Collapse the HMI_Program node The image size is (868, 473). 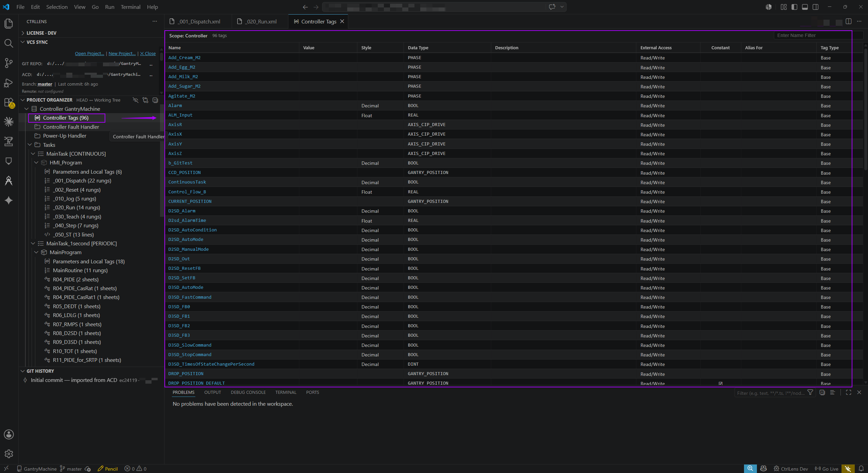(36, 162)
